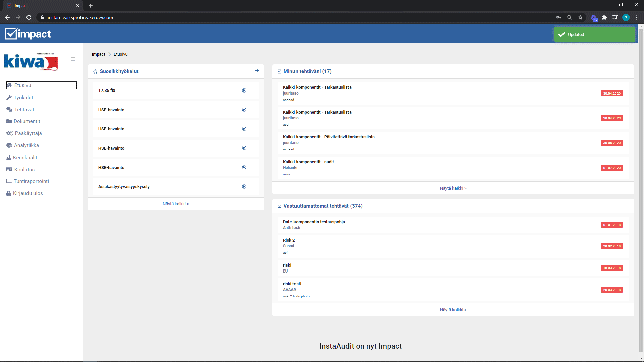
Task: Open Analytiikka in the sidebar menu
Action: click(x=26, y=145)
